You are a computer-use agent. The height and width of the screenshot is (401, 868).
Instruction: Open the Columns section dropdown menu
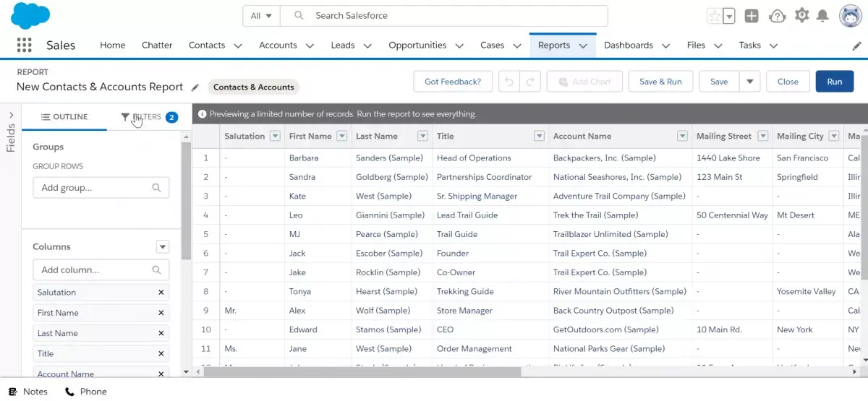163,246
